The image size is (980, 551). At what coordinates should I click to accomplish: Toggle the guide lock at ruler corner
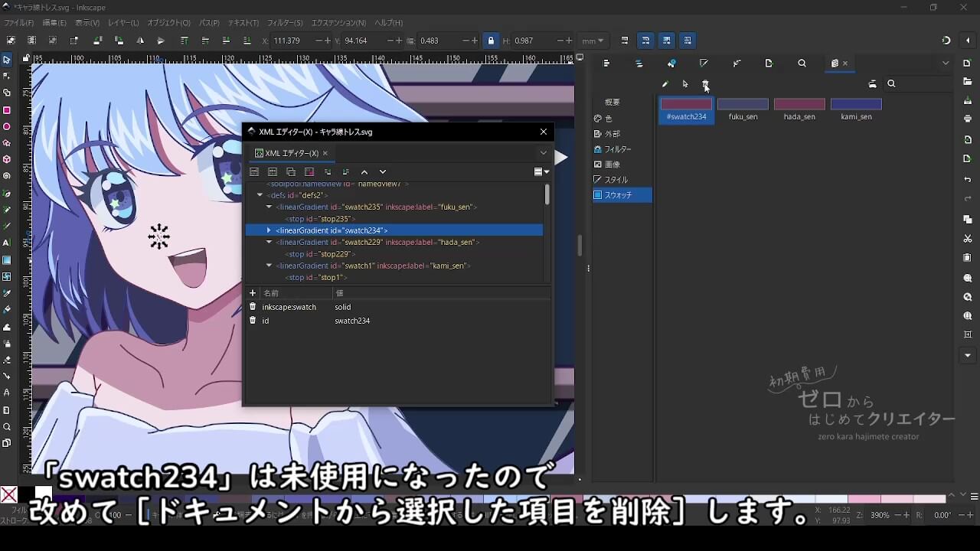(x=27, y=57)
